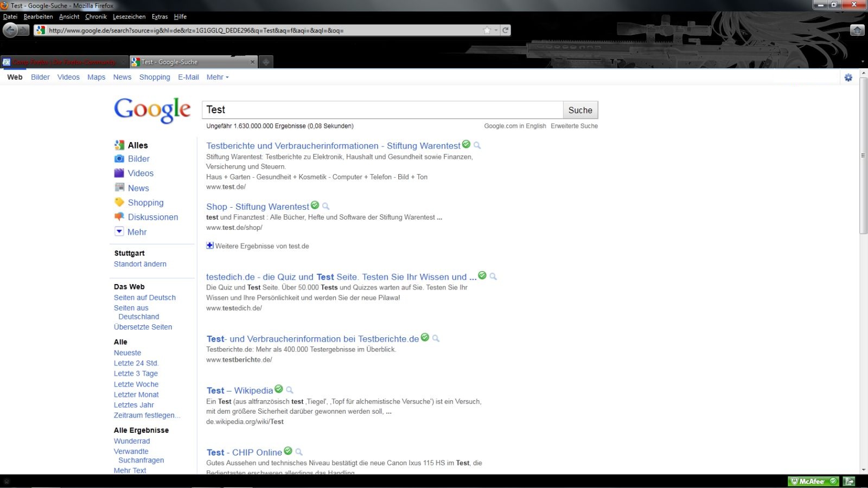Filter results by Letzte Woche
Viewport: 868px width, 488px height.
[136, 384]
